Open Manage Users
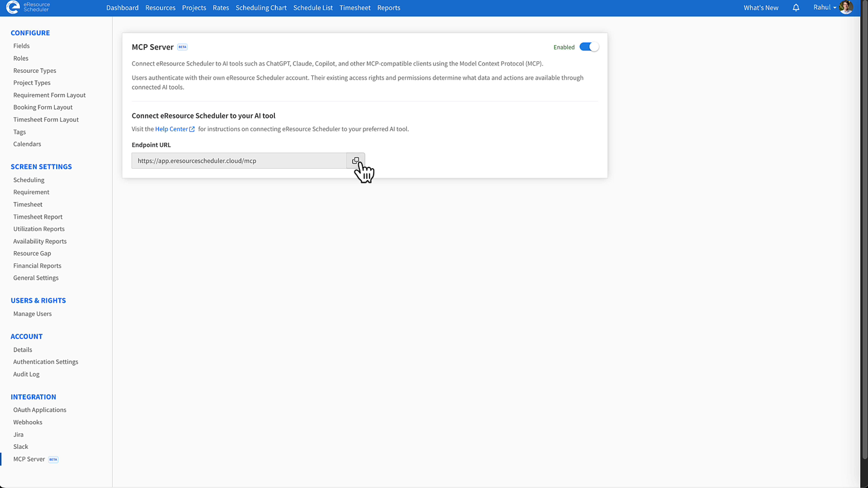The width and height of the screenshot is (868, 488). pyautogui.click(x=33, y=314)
